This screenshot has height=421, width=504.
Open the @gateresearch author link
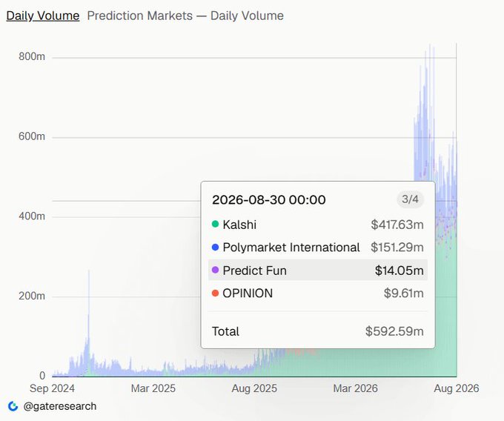tap(60, 406)
